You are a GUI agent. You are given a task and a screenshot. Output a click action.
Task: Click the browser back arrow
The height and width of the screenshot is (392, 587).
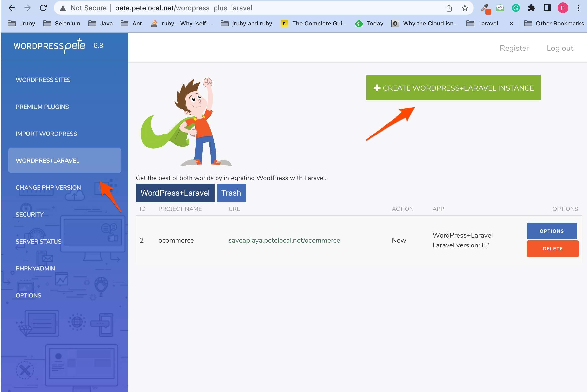coord(12,8)
